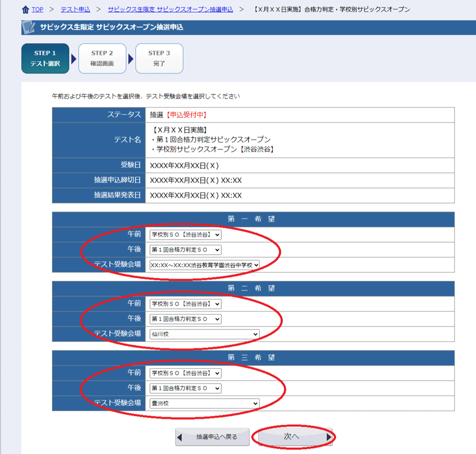Click the 抽選申込へ戻る back button

pos(213,437)
